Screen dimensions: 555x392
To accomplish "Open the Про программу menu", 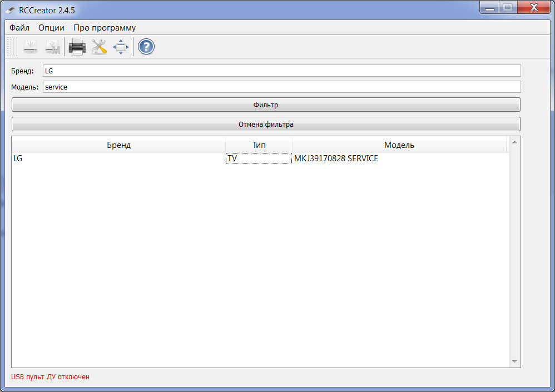I will [x=105, y=28].
